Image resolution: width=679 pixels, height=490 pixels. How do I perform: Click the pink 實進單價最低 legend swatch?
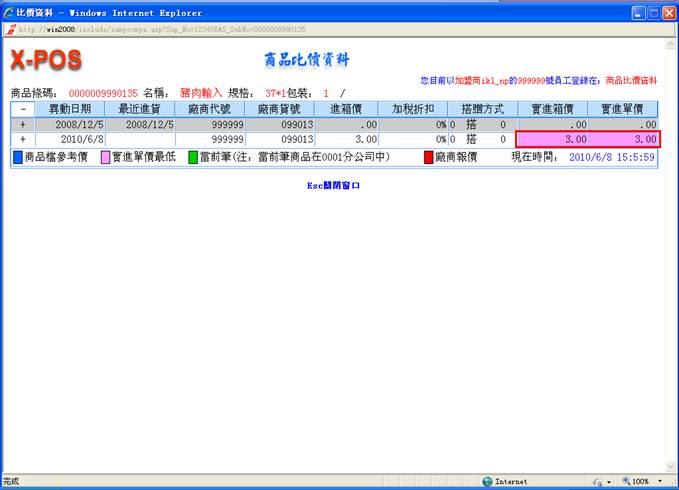coord(105,157)
